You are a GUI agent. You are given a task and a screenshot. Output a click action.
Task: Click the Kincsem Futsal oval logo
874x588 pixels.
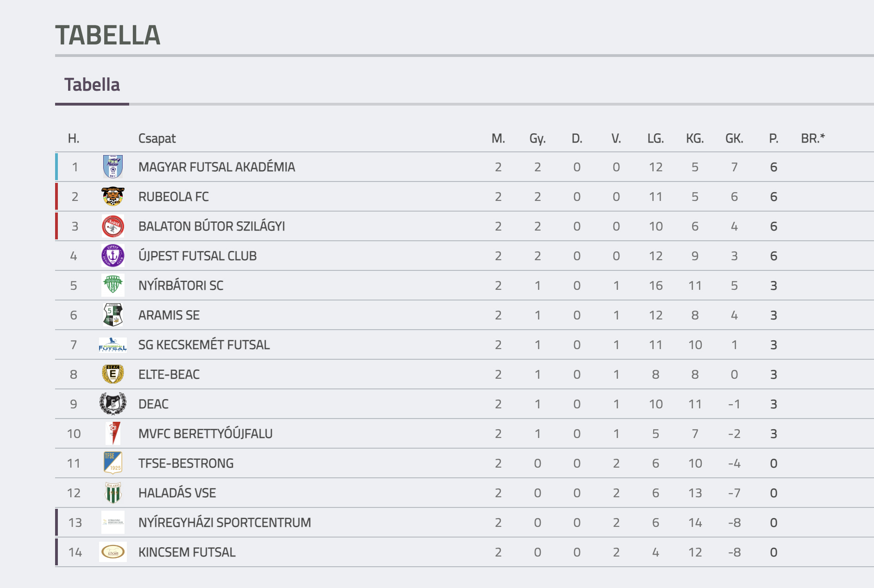point(112,552)
